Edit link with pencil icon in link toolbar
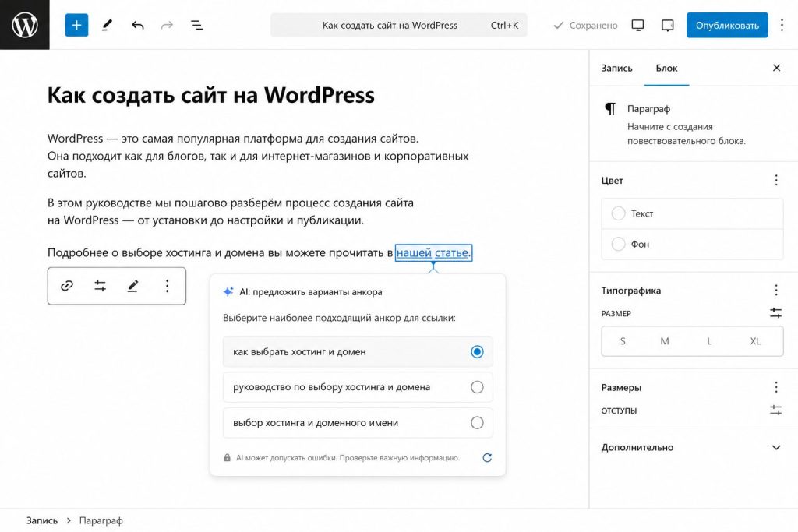 point(132,286)
